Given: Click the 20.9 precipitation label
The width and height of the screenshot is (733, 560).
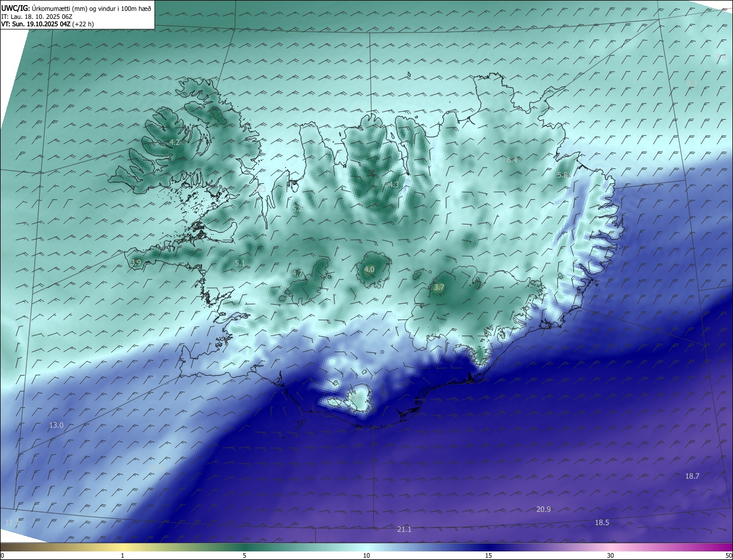Looking at the screenshot, I should click(x=543, y=510).
